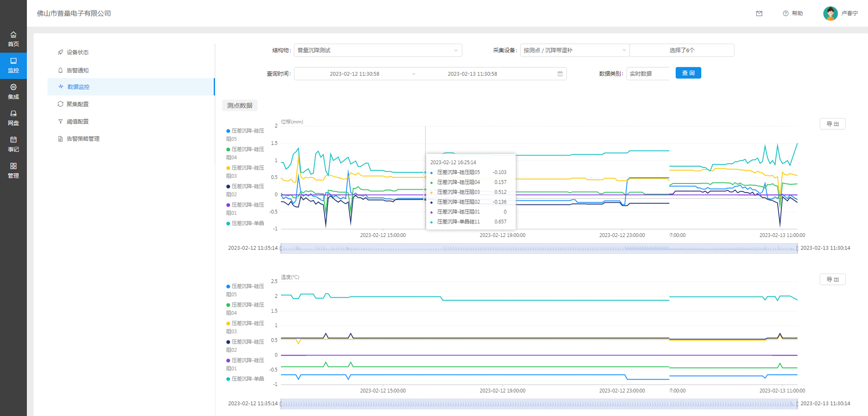Select the 集成 integration gear icon
Image resolution: width=868 pixels, height=416 pixels.
(x=13, y=87)
